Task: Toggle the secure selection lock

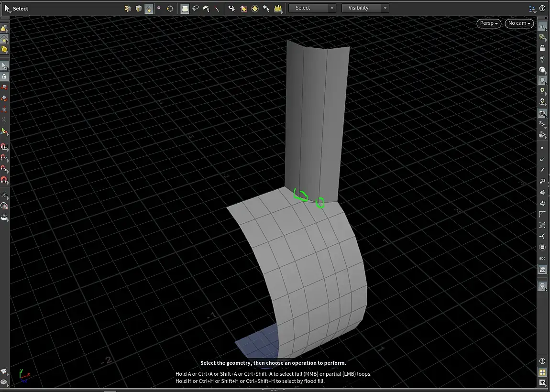Action: [x=4, y=76]
